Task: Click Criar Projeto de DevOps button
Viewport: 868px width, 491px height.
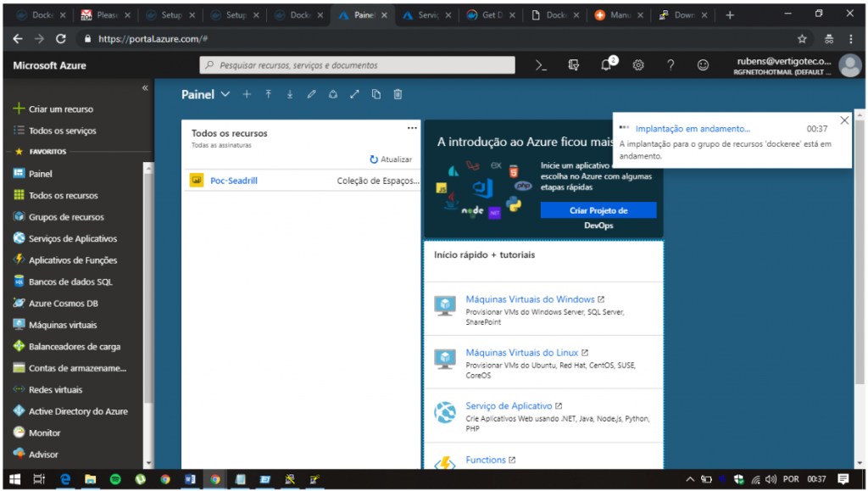Action: (598, 210)
